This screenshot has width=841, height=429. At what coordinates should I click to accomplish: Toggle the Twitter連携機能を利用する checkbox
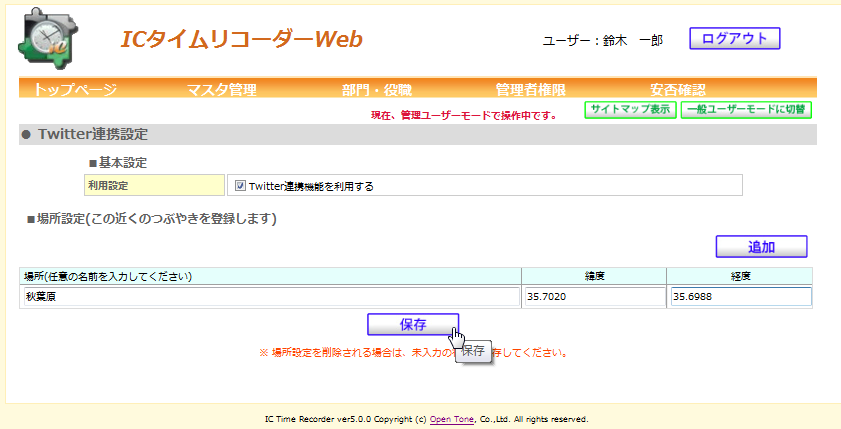click(x=240, y=186)
